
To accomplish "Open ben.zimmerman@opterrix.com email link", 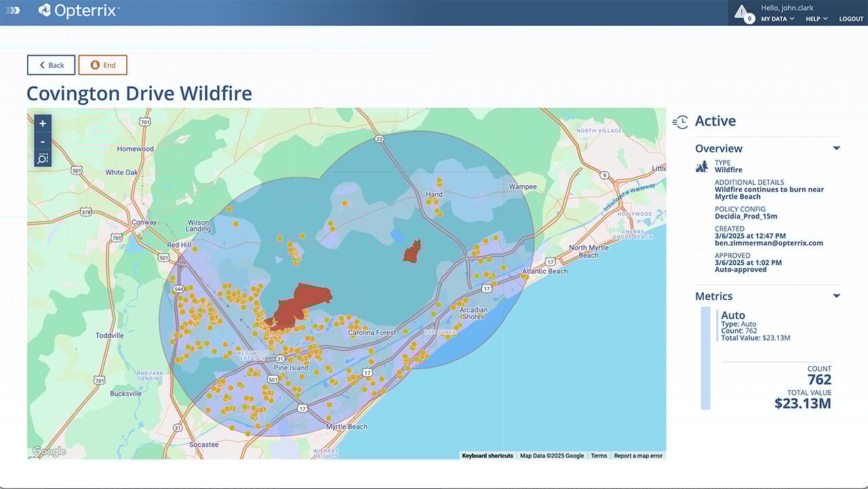I will (x=770, y=242).
